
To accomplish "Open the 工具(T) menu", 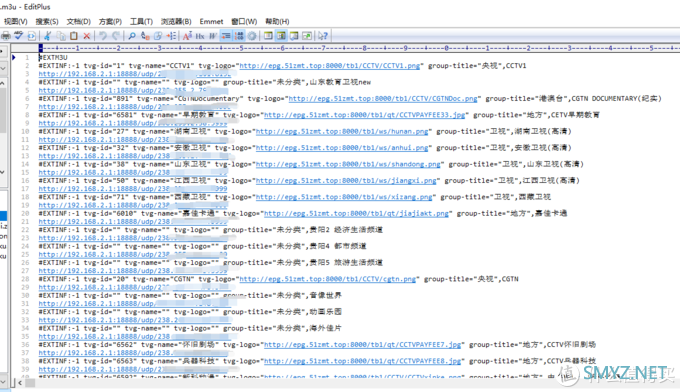I will (x=141, y=21).
